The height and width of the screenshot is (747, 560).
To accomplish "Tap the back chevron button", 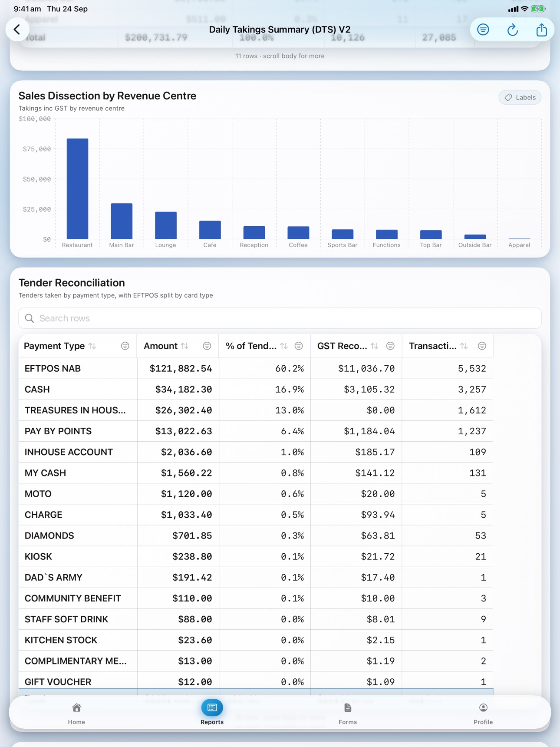I will (17, 30).
